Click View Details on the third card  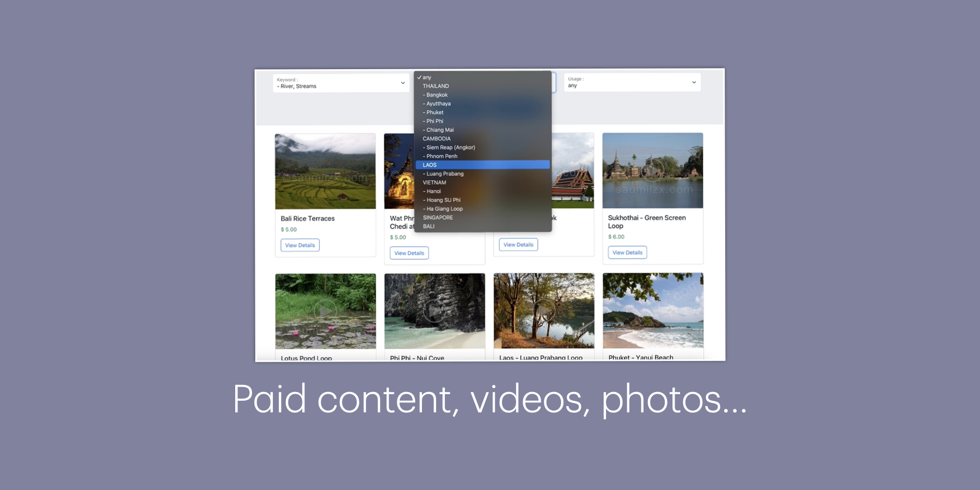tap(518, 244)
